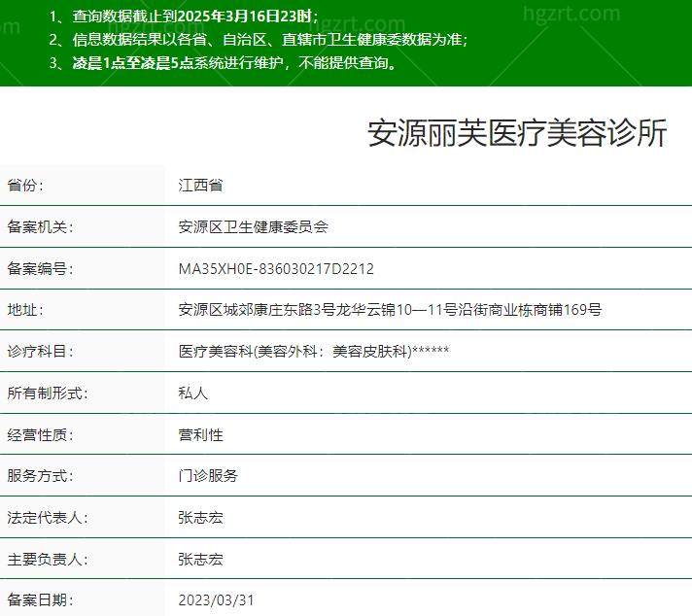Viewport: 692px width, 616px height.
Task: Click notice line about data up to 2025年3月16日23时
Action: click(184, 17)
